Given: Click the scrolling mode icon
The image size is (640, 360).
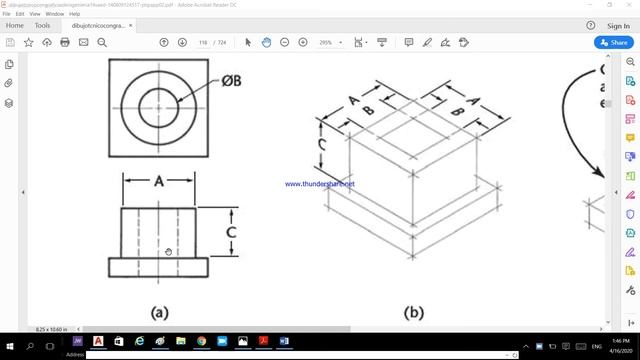Looking at the screenshot, I should (x=382, y=42).
